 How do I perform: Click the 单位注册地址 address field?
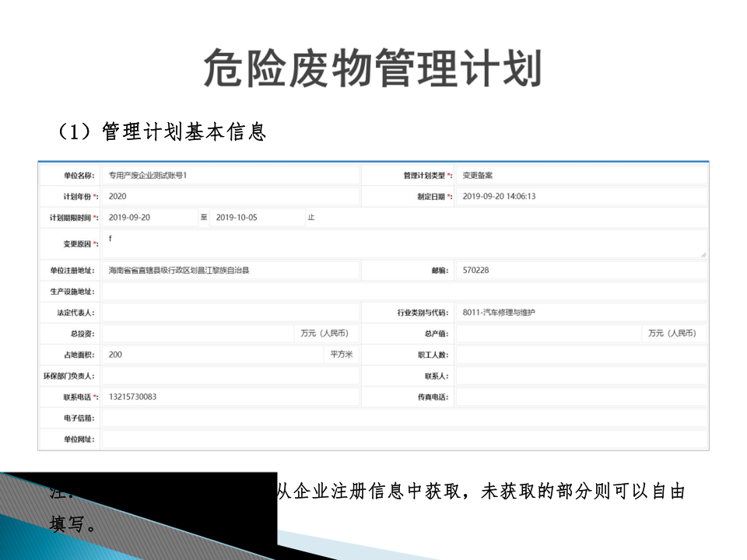point(230,270)
